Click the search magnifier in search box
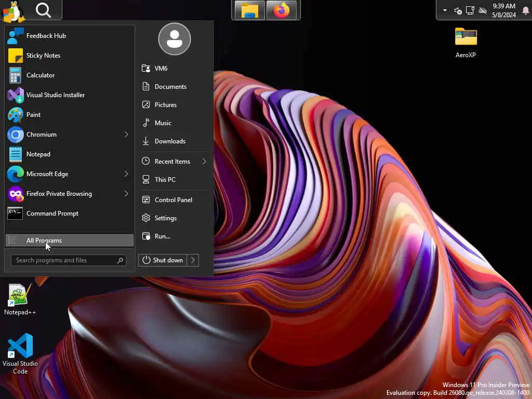This screenshot has height=399, width=532. point(120,260)
